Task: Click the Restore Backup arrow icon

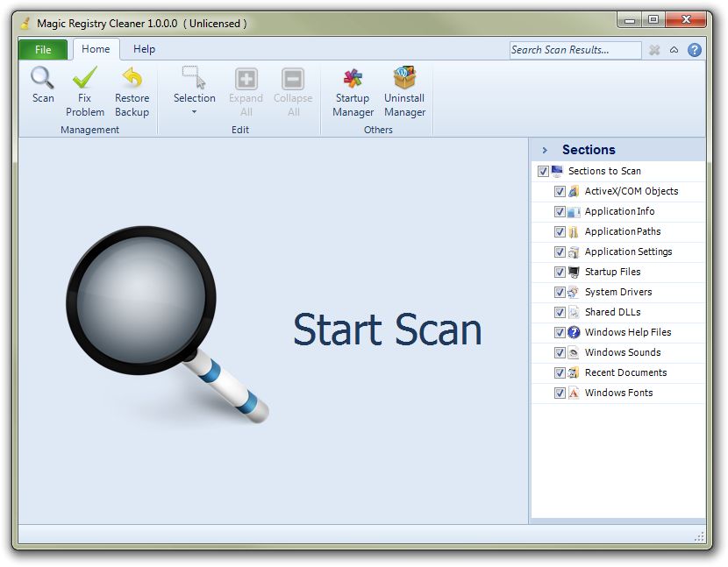Action: pos(132,77)
